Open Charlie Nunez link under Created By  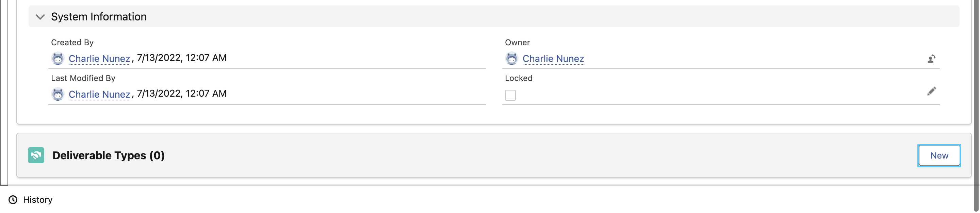pos(99,59)
